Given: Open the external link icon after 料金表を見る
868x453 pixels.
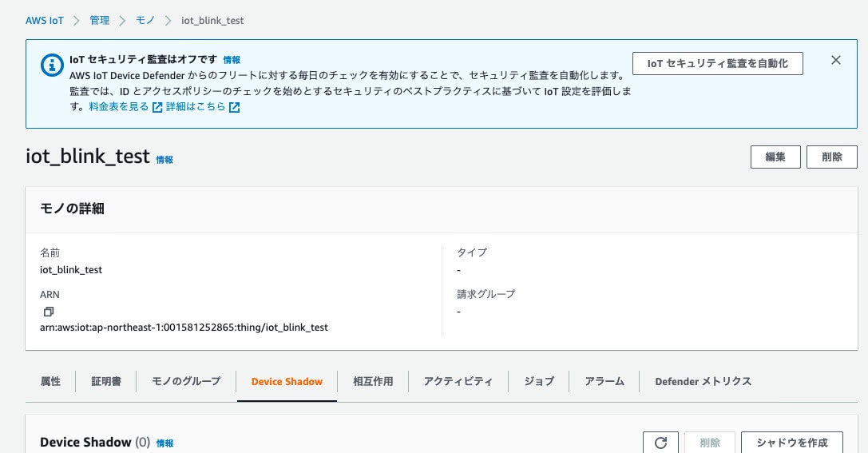Looking at the screenshot, I should [157, 107].
